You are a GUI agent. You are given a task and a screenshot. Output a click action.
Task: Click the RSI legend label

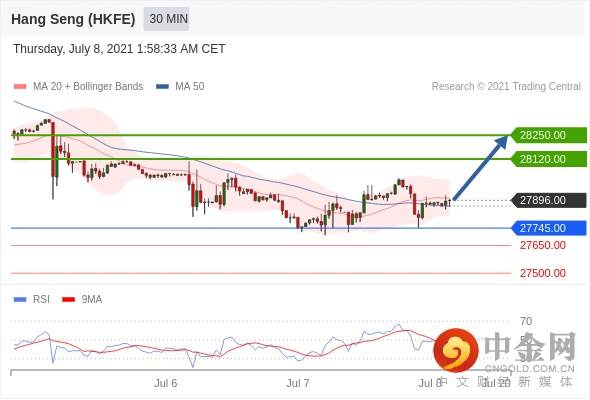point(41,300)
